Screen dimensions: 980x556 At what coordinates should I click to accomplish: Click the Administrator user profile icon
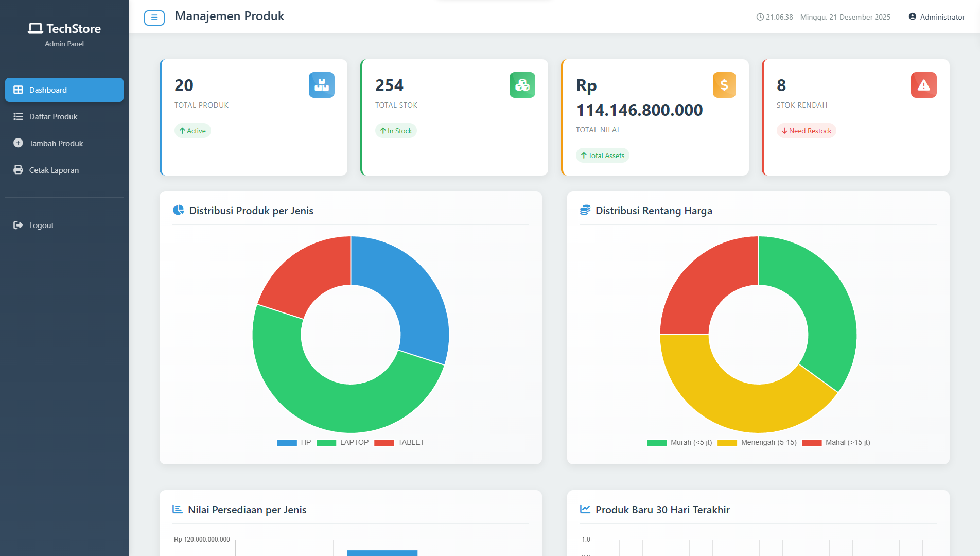click(x=912, y=17)
